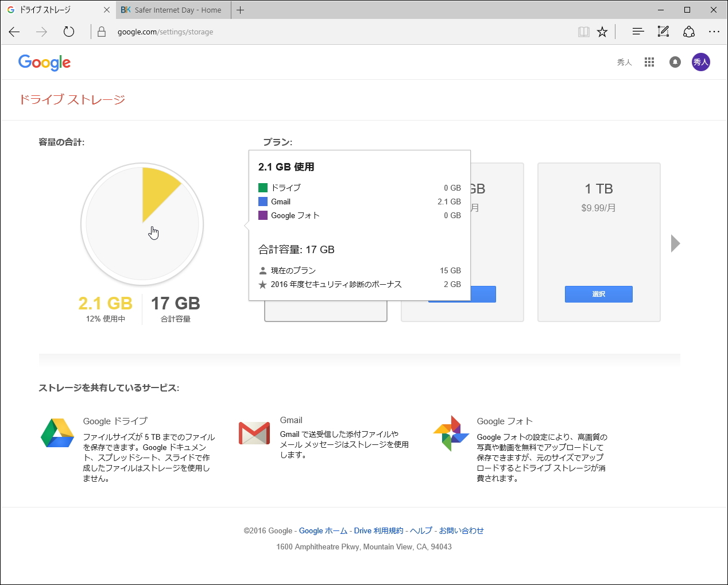Viewport: 728px width, 585px height.
Task: Click the storage usage pie chart
Action: pos(143,224)
